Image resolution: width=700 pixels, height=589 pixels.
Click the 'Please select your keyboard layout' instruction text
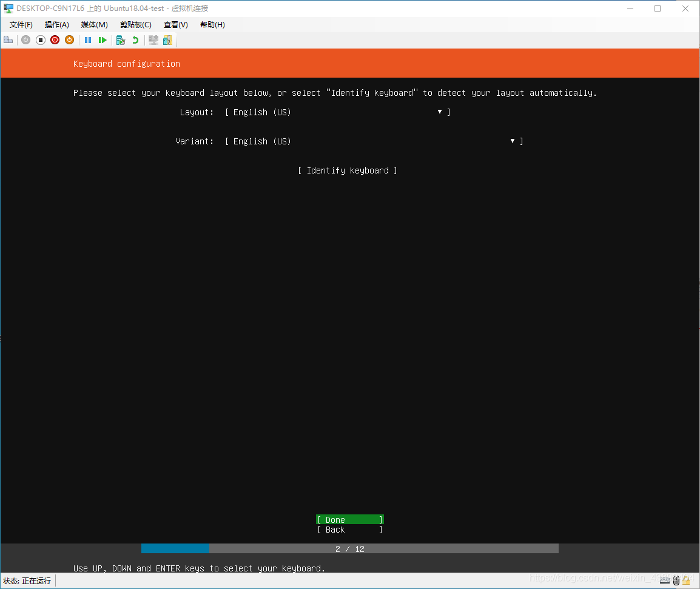tap(335, 92)
